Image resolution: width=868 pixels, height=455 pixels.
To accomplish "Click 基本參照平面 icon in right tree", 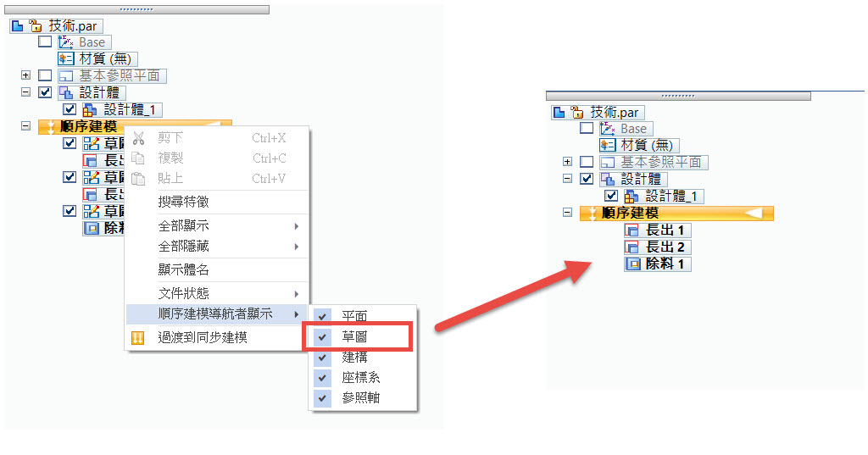I will 608,162.
